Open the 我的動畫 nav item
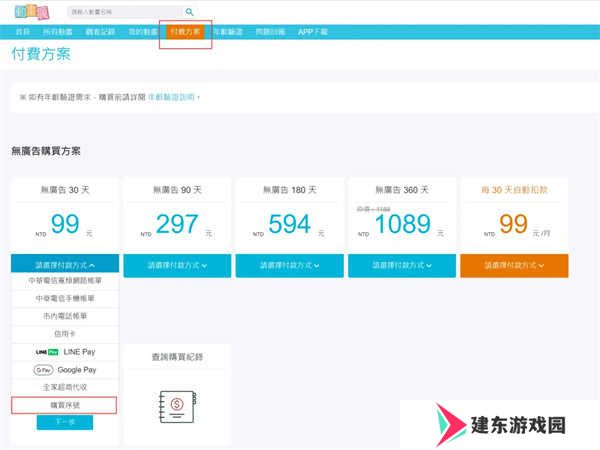Screen dimensions: 600x450 point(143,32)
